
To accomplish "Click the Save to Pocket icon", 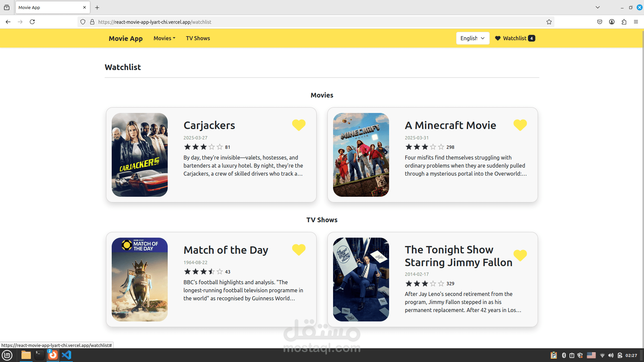I will point(600,22).
